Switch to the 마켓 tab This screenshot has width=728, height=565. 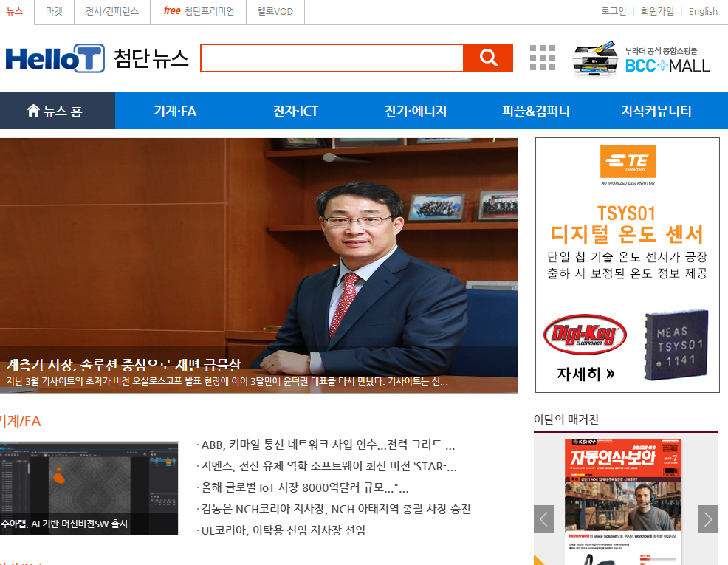(x=54, y=11)
